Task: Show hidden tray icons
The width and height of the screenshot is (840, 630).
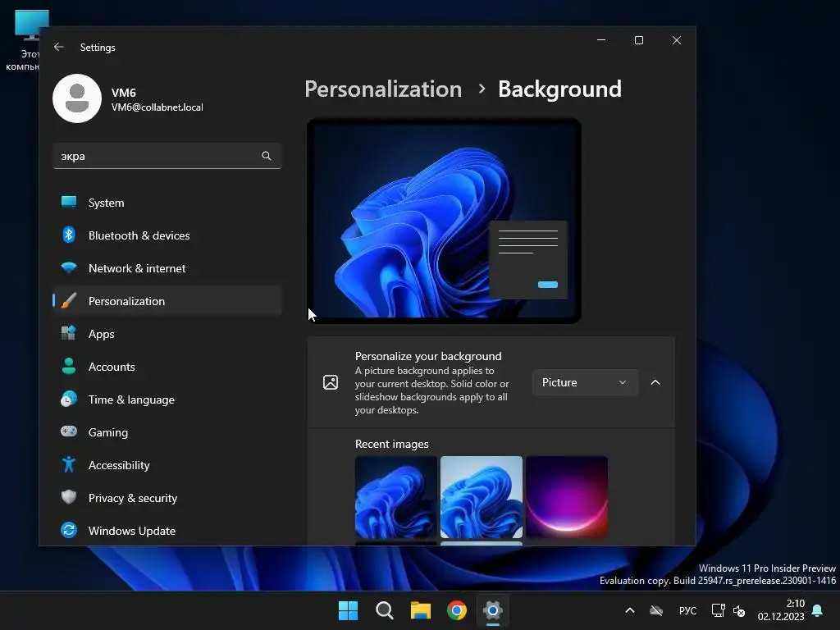Action: 630,610
